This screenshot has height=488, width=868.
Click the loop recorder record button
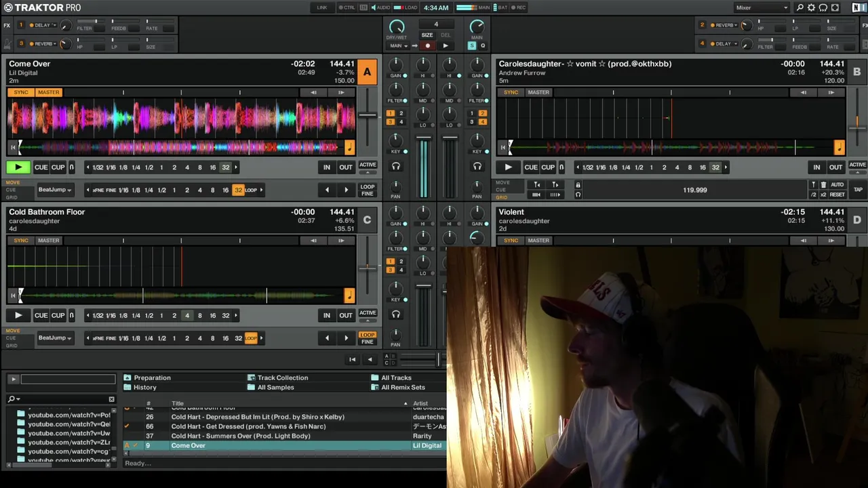427,46
